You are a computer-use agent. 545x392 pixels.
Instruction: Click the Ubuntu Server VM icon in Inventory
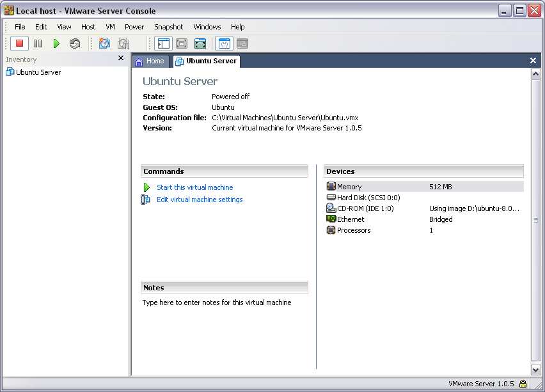[x=10, y=72]
